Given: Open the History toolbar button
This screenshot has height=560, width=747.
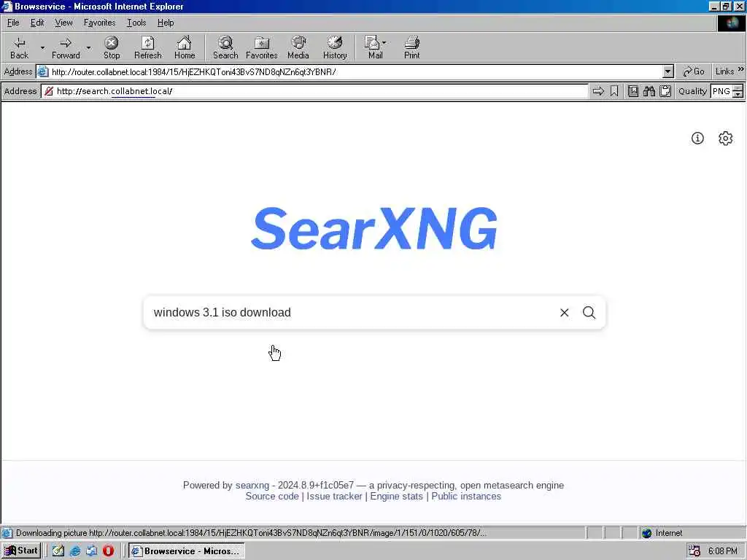Looking at the screenshot, I should point(335,48).
